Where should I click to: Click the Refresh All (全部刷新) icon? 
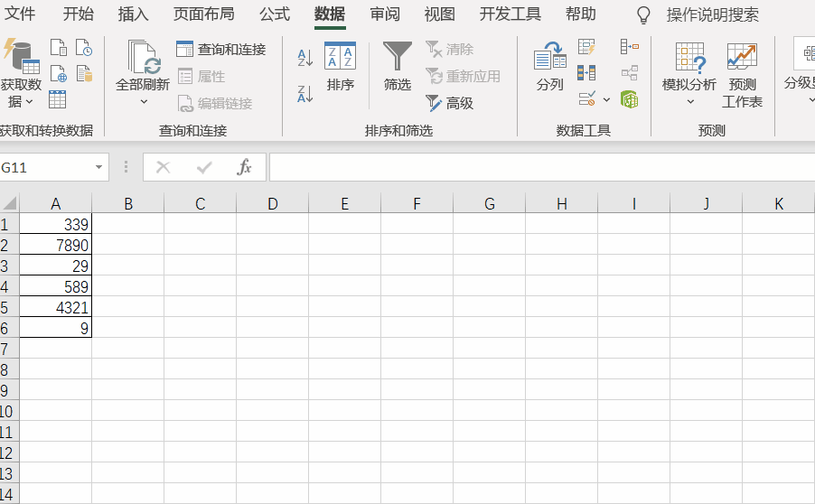tap(144, 57)
